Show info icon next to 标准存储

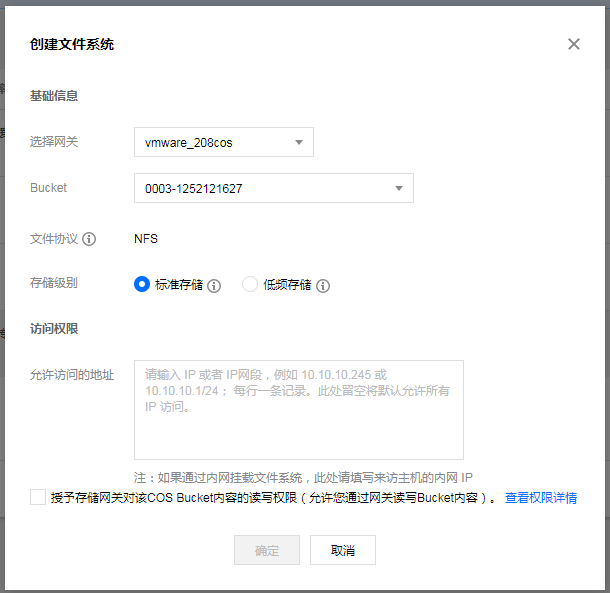click(214, 286)
